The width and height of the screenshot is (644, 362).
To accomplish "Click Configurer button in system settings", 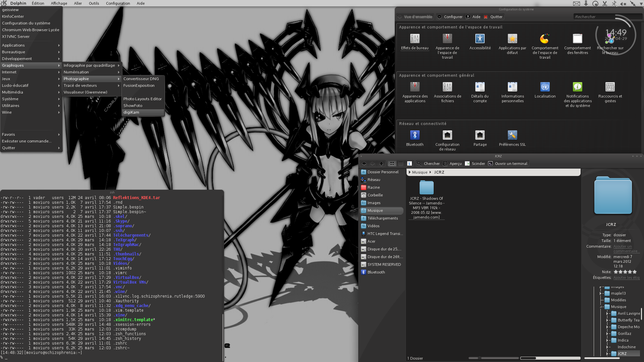I will (450, 17).
